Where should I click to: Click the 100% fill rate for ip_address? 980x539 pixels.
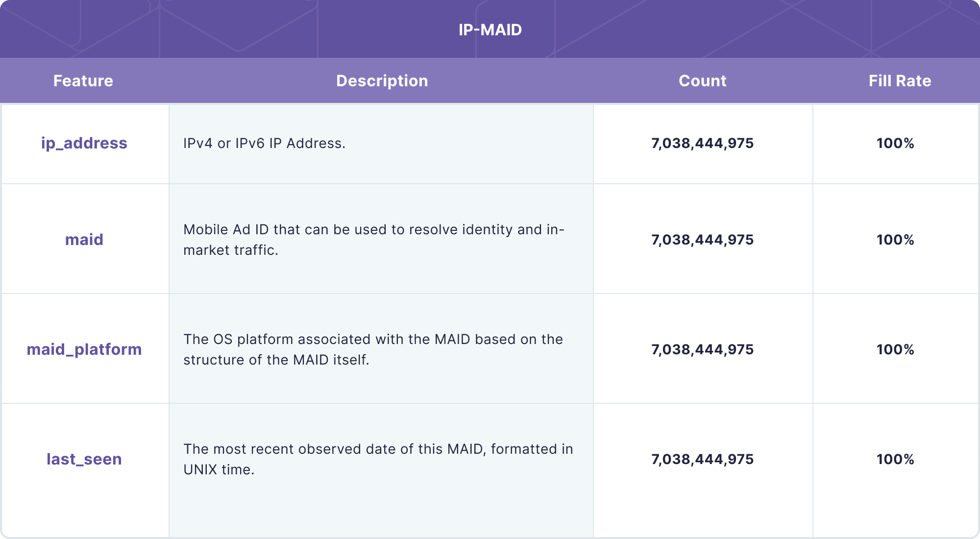[895, 143]
